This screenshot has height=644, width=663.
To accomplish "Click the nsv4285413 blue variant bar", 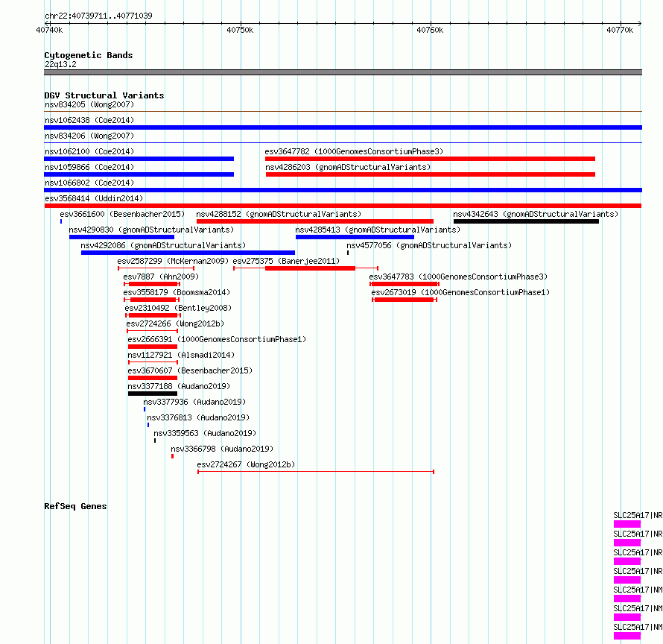I will click(x=355, y=237).
